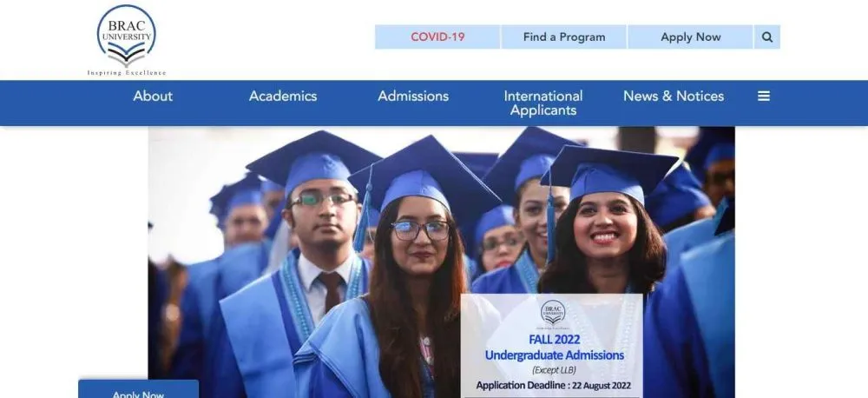
Task: Click the Application Deadline 22 August 2022 text
Action: [x=553, y=385]
